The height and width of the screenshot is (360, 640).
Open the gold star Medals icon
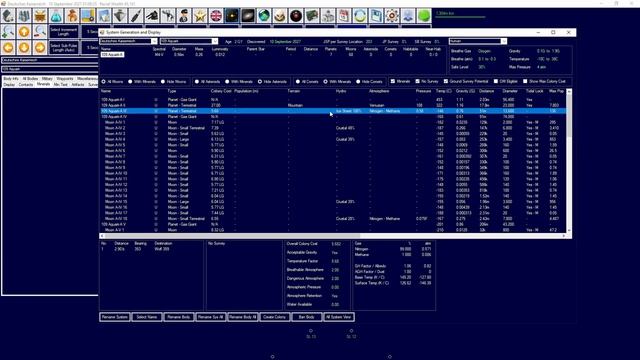click(x=200, y=16)
